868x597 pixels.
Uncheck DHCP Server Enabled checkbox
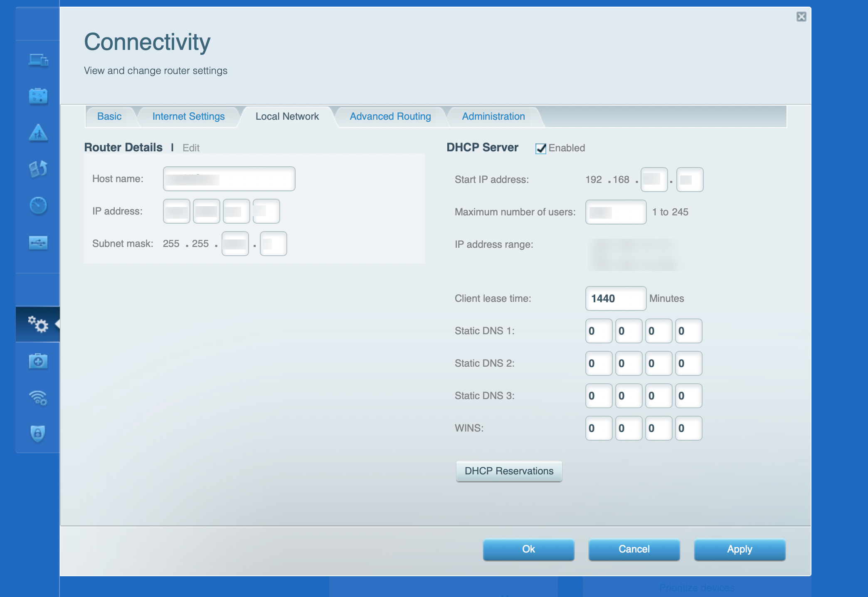coord(540,148)
